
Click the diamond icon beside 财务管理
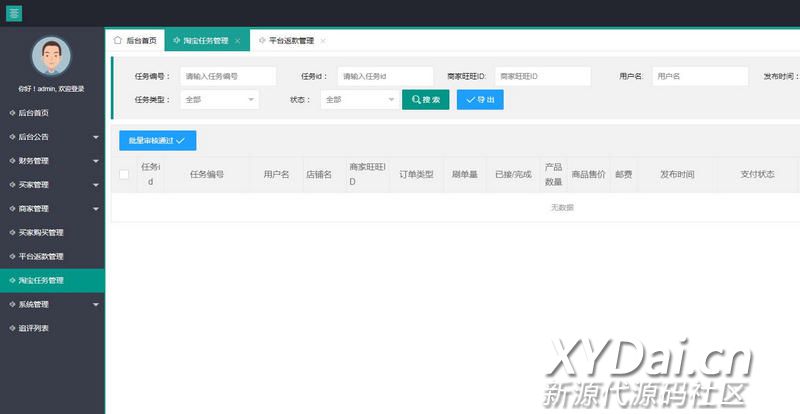[12, 161]
